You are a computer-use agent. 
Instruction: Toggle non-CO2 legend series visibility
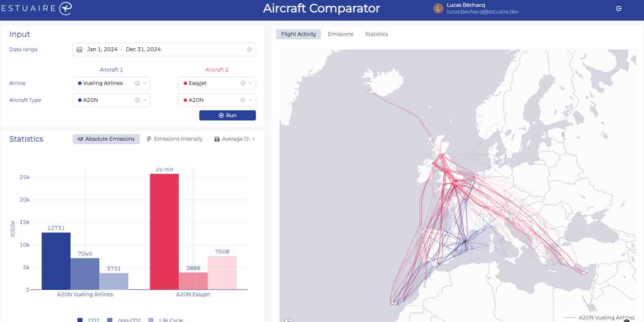click(124, 320)
